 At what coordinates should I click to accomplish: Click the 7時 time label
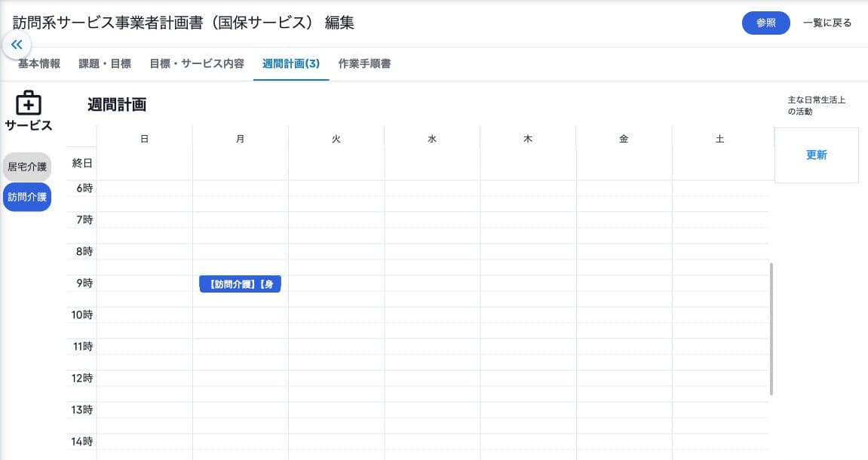[x=84, y=219]
